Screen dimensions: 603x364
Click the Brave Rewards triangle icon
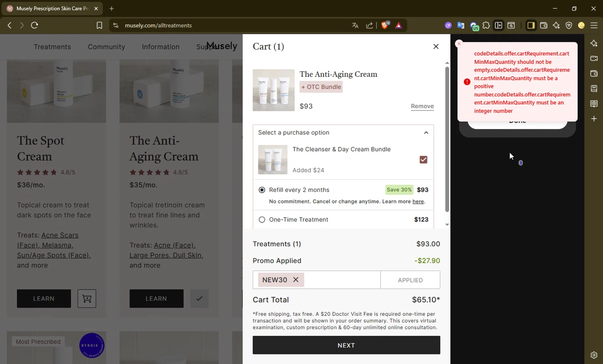(399, 25)
